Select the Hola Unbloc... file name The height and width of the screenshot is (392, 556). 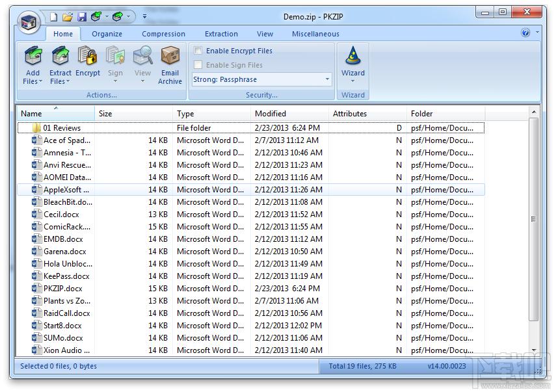click(x=68, y=264)
